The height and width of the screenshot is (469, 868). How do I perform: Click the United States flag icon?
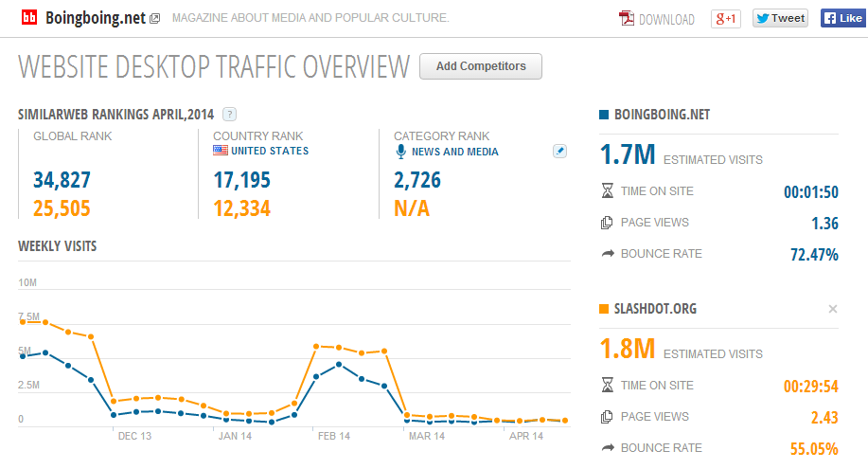[x=221, y=151]
